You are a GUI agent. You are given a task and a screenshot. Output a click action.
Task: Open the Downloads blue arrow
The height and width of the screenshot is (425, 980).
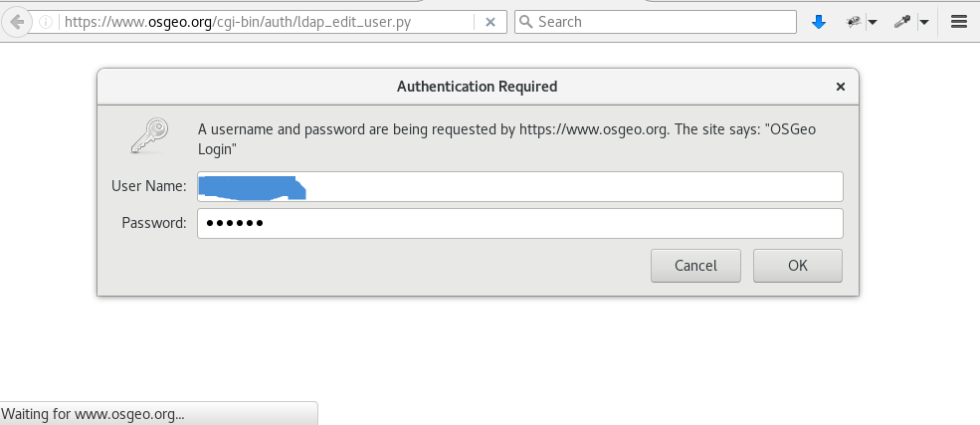point(819,21)
